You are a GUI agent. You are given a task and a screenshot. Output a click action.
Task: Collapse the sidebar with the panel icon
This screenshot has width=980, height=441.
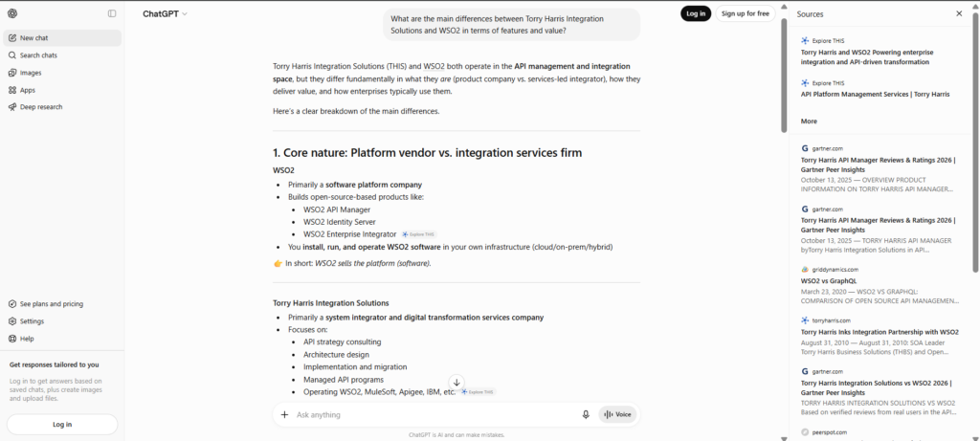tap(112, 13)
